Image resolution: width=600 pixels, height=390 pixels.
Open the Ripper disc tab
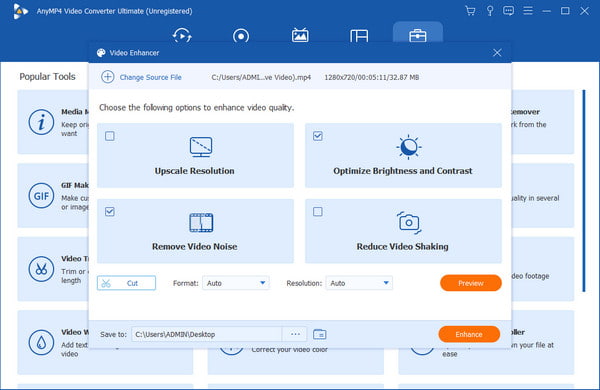click(x=241, y=36)
